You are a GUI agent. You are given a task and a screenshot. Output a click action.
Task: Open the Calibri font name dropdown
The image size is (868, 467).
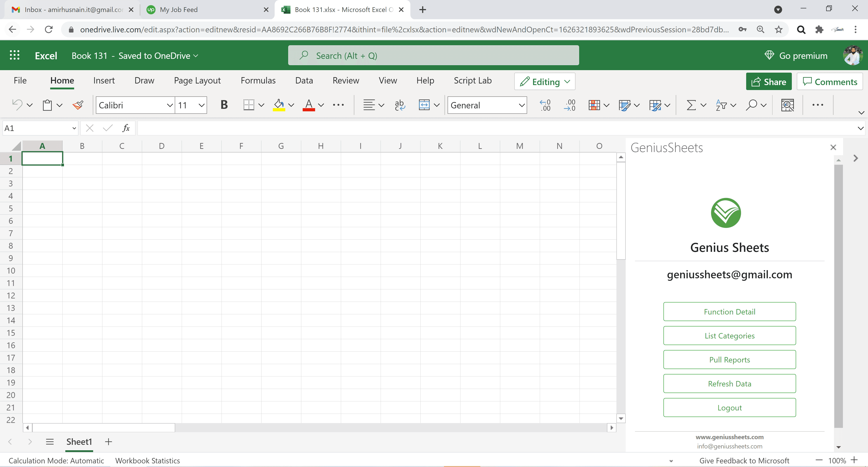(x=170, y=105)
